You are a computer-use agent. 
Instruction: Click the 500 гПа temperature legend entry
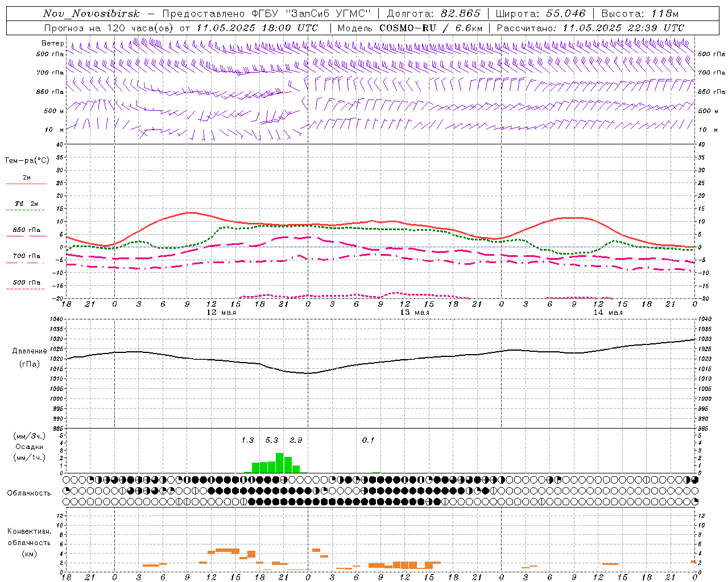(x=27, y=282)
